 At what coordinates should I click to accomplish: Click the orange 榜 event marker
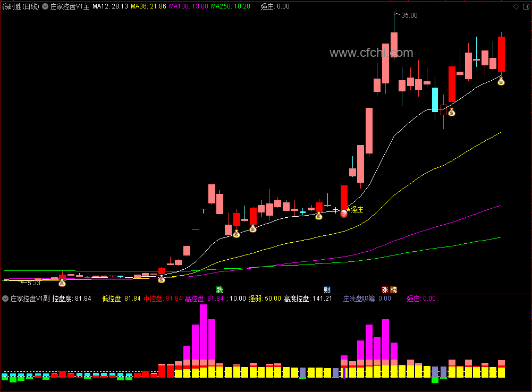pyautogui.click(x=393, y=289)
